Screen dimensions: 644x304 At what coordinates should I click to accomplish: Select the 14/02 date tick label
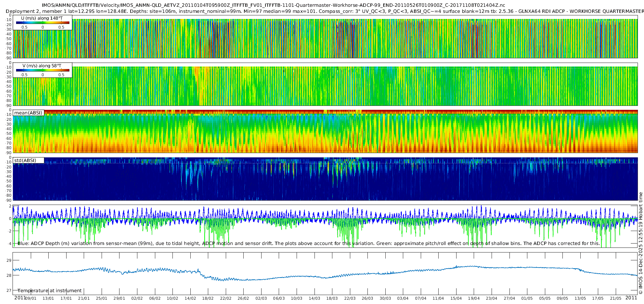pos(190,299)
